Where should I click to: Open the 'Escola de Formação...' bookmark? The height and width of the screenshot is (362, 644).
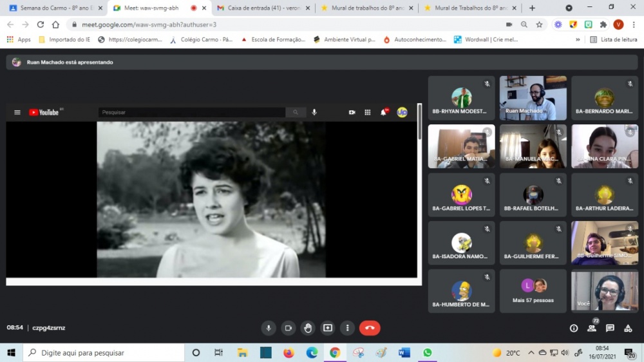click(273, 39)
